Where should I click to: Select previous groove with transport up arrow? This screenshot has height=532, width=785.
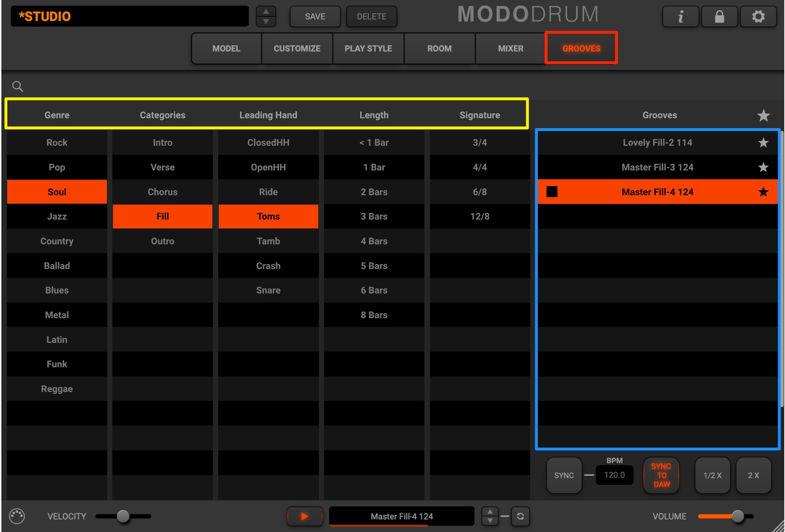coord(490,512)
